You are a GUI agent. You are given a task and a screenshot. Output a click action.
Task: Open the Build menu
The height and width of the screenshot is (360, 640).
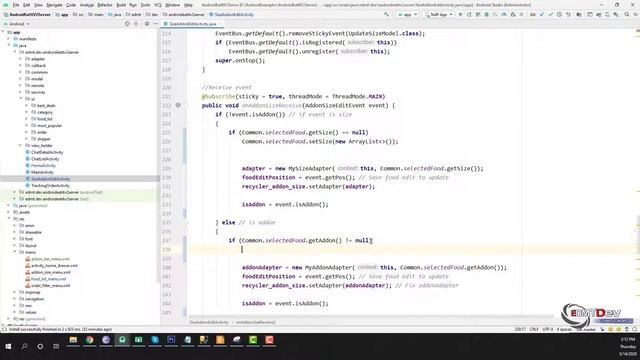point(121,5)
